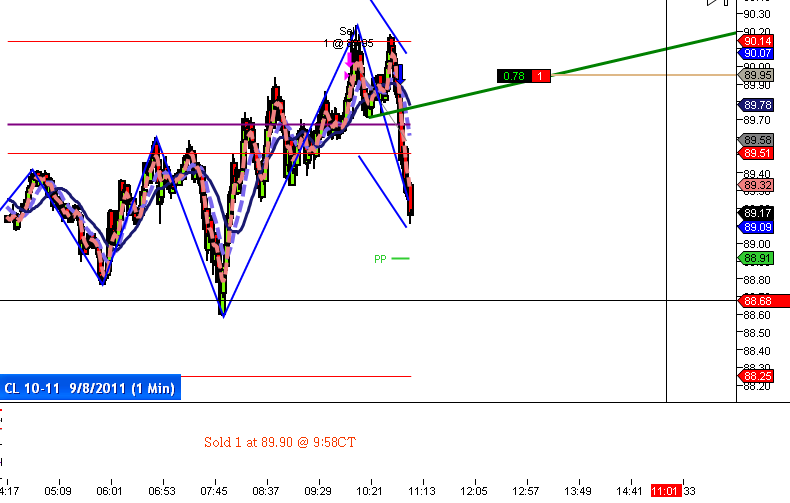Click the 88.50 price axis label
790x503 pixels.
coord(757,333)
